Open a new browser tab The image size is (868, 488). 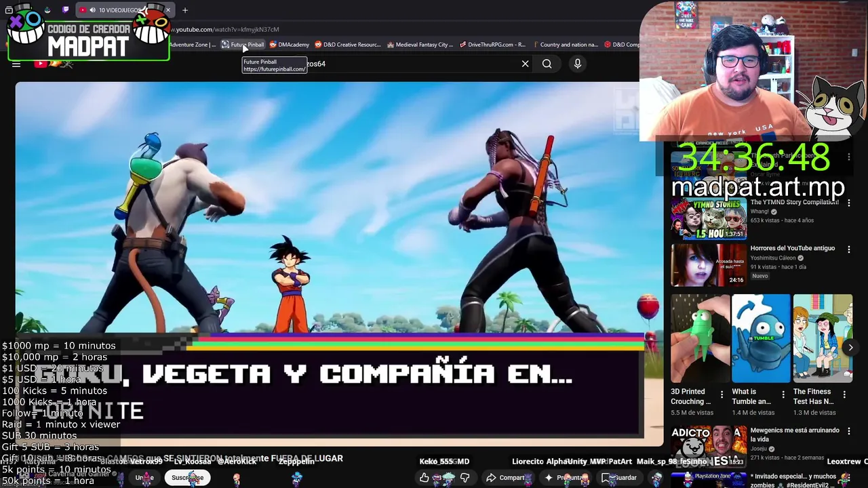coord(185,10)
